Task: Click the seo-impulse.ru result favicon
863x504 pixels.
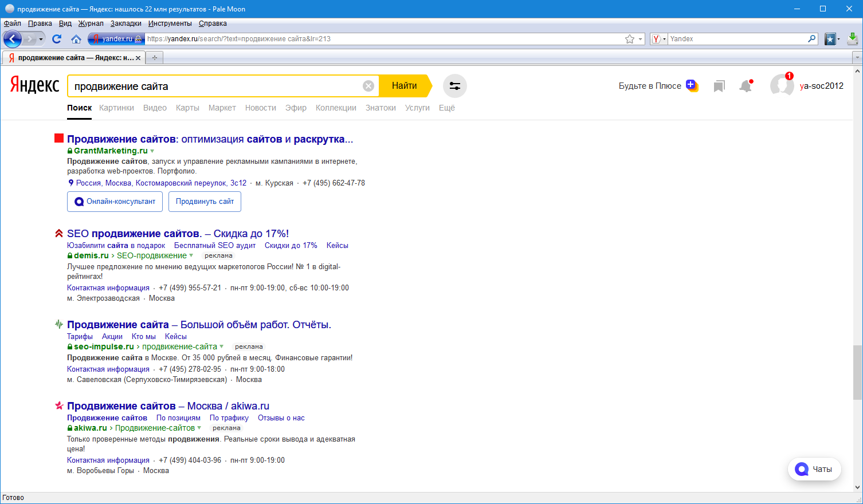Action: pyautogui.click(x=59, y=324)
